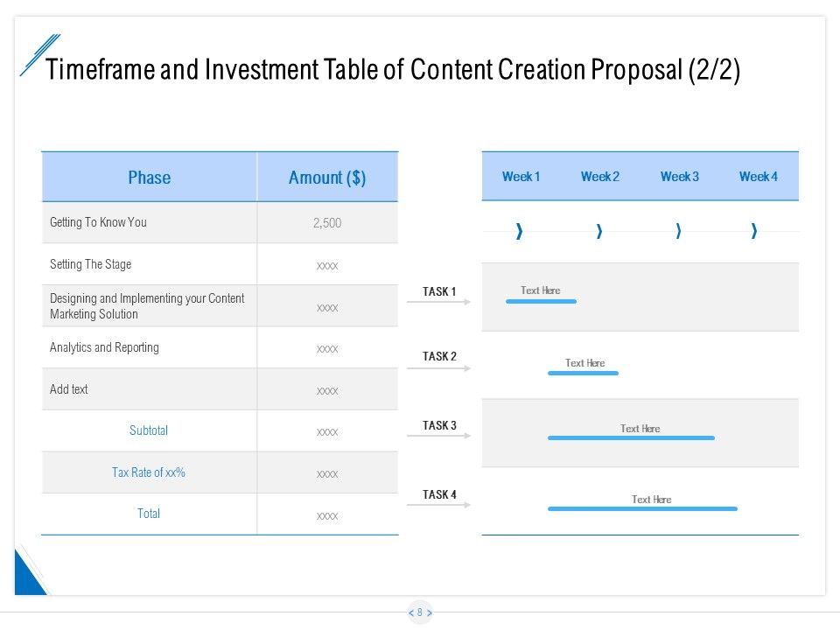Click the xxxx amount in Add text row
Screen dimensions: 840x630
coord(327,390)
